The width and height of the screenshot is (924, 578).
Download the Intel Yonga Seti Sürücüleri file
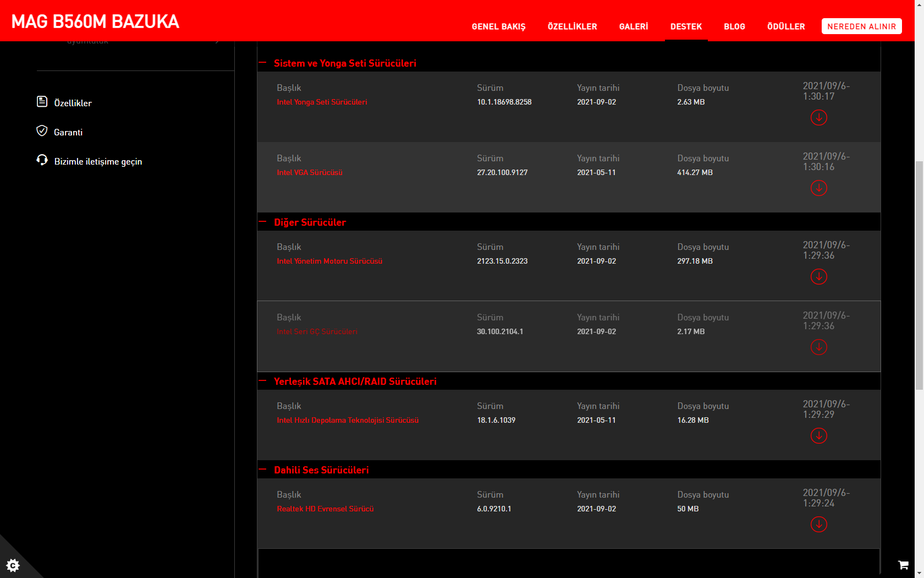coord(818,117)
